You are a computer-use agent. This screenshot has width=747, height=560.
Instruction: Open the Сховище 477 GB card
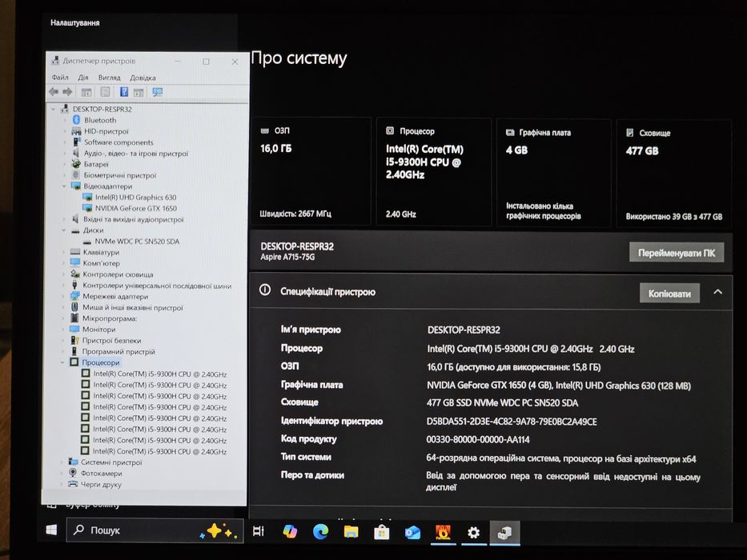click(673, 174)
